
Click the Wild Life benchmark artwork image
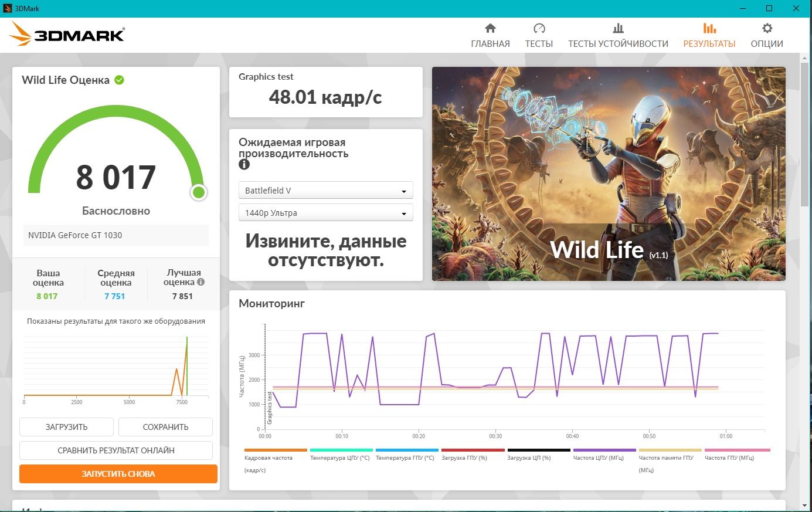(x=609, y=174)
